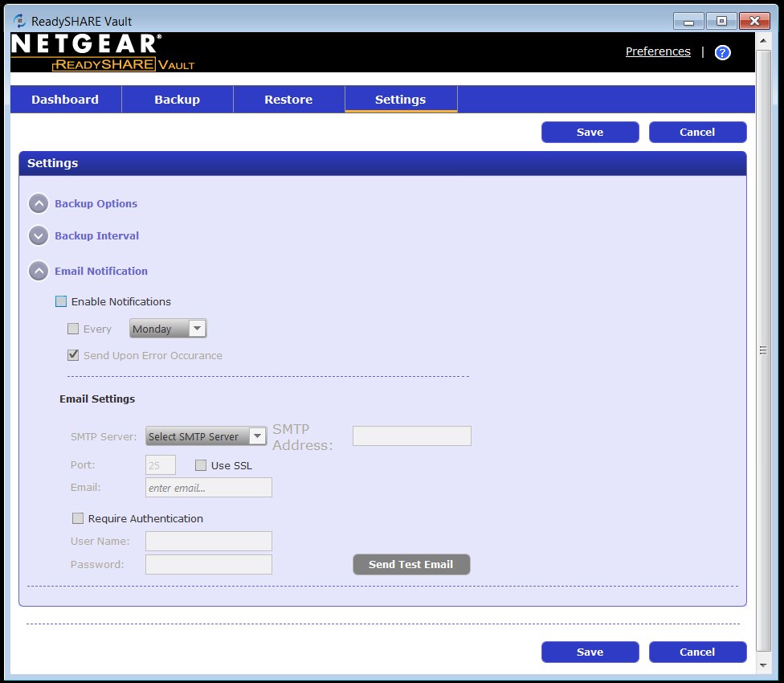784x683 pixels.
Task: Open the Monday weekday dropdown
Action: point(168,329)
